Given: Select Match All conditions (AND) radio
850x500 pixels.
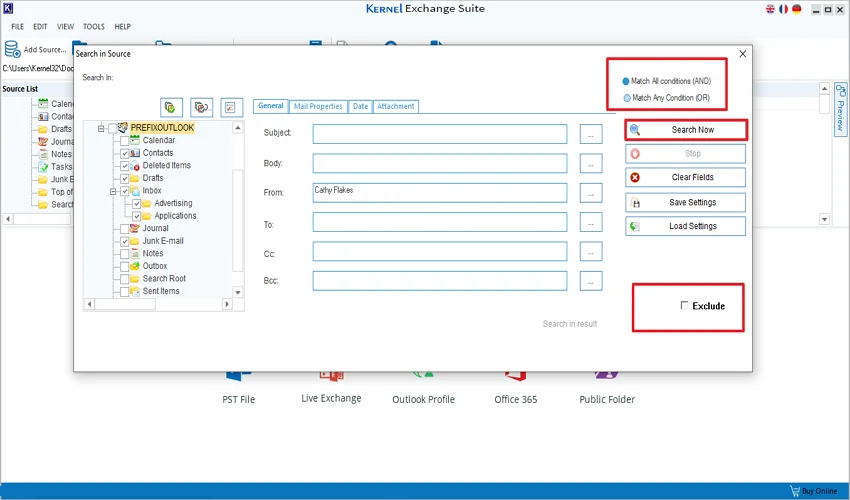Looking at the screenshot, I should 626,81.
